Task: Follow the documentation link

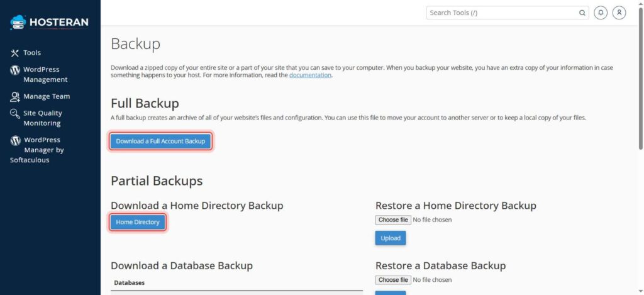Action: tap(310, 75)
